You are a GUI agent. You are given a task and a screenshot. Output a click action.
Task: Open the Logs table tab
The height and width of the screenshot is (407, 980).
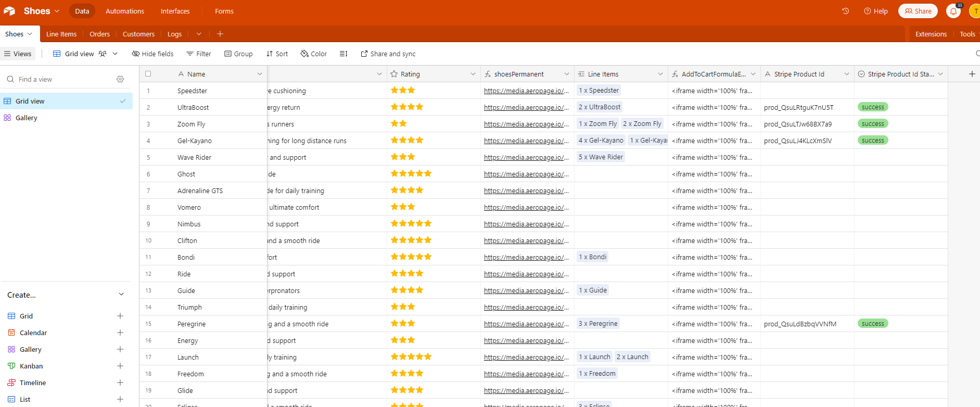[x=174, y=34]
